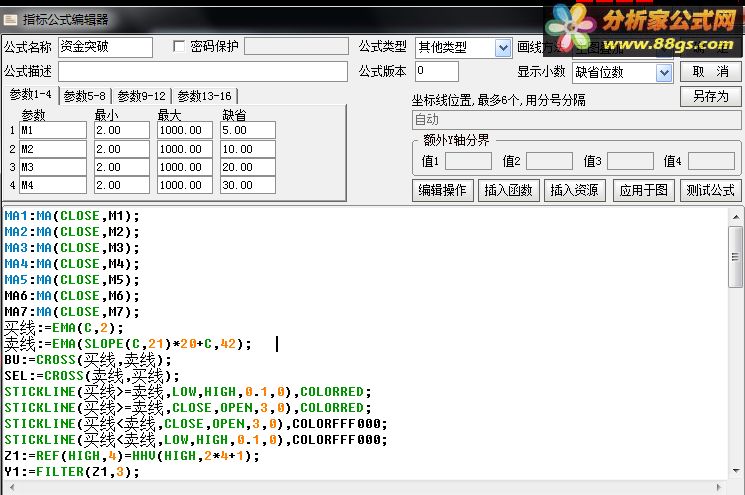Click the 插入函数 button
745x495 pixels.
[x=508, y=190]
